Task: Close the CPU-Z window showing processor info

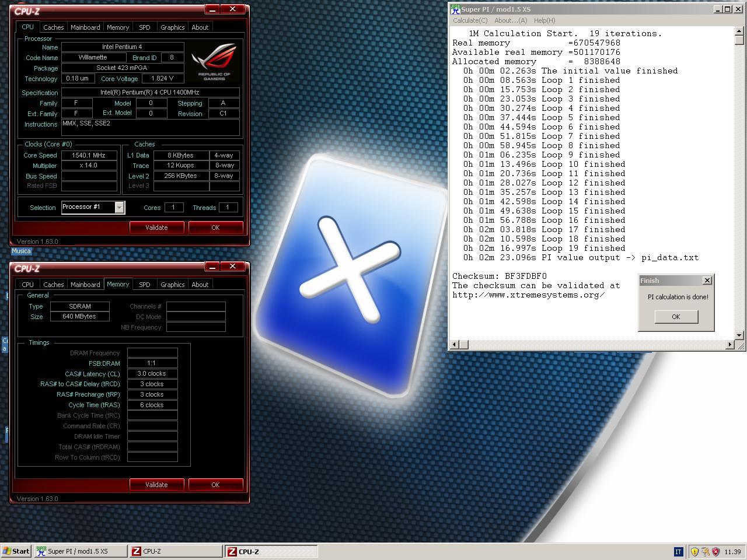Action: pos(232,9)
